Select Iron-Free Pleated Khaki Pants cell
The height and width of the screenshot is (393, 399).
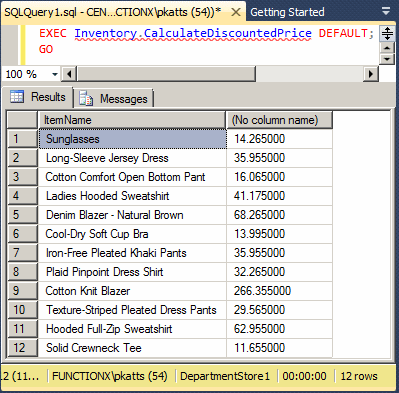pyautogui.click(x=132, y=253)
